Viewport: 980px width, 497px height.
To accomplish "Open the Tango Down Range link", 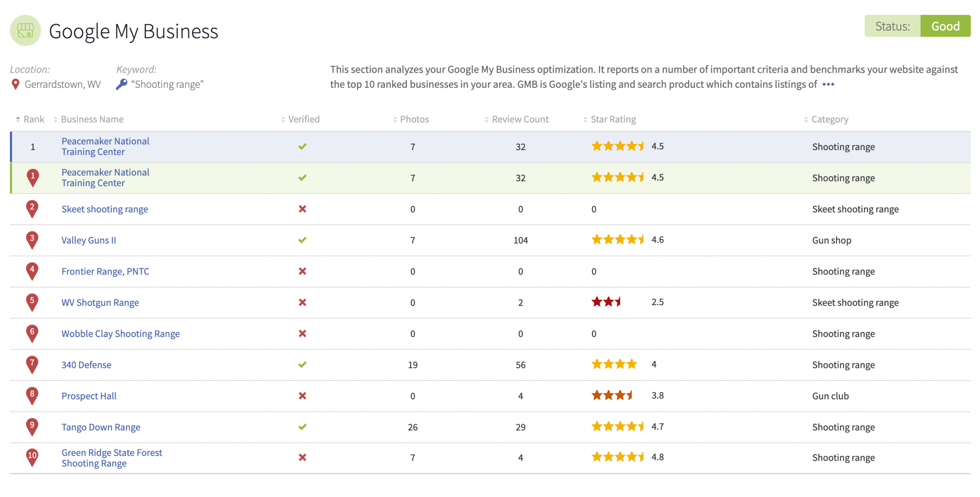I will click(x=101, y=427).
